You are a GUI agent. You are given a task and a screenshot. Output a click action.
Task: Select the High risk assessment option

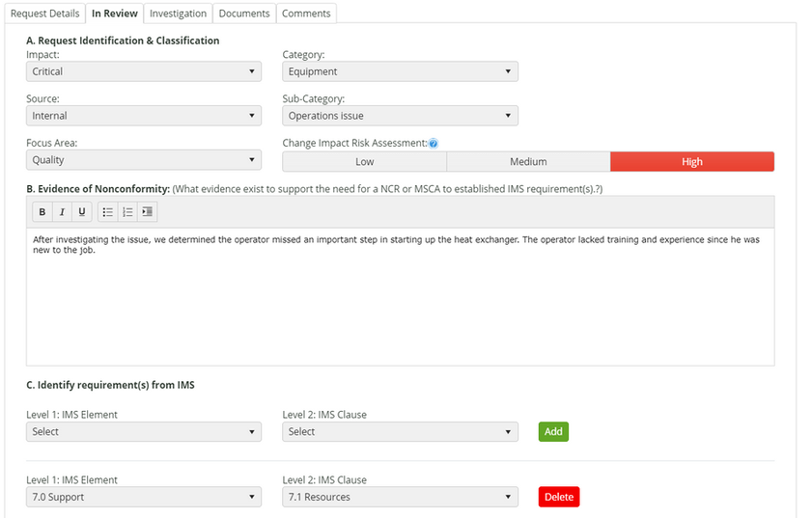(x=692, y=162)
